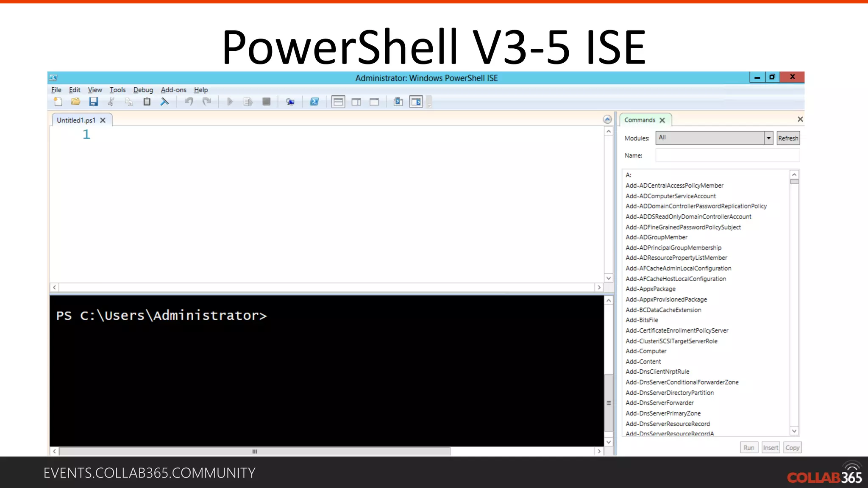Viewport: 868px width, 488px height.
Task: Click the Run button
Action: 749,448
